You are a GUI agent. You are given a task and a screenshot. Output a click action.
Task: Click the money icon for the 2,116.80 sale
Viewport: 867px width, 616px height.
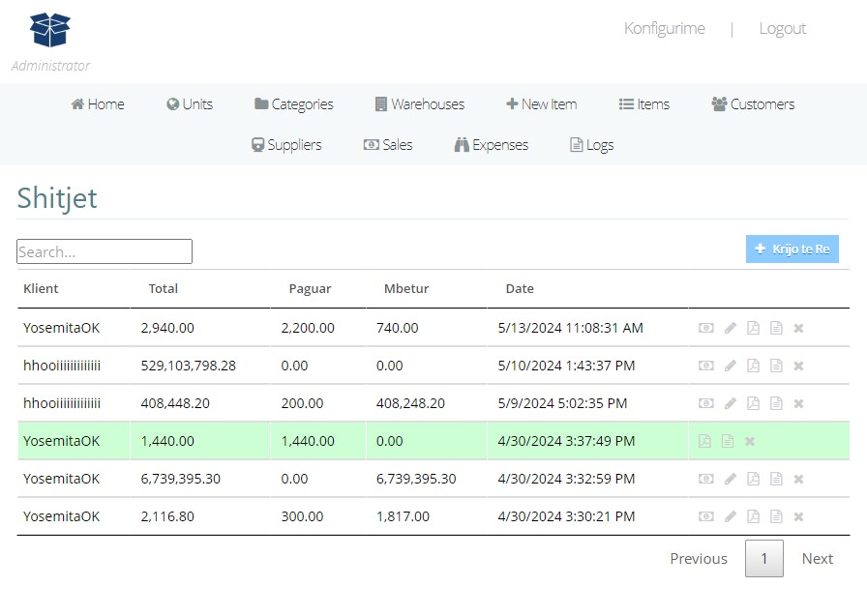(706, 516)
